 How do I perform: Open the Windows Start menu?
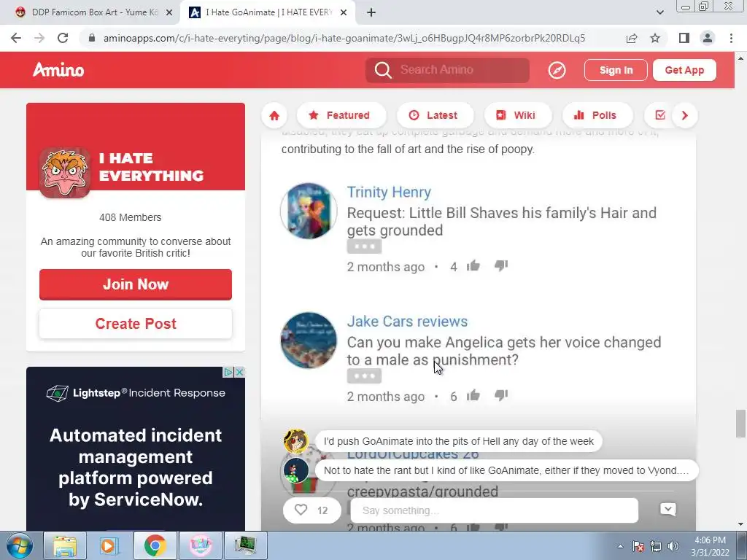(x=20, y=545)
